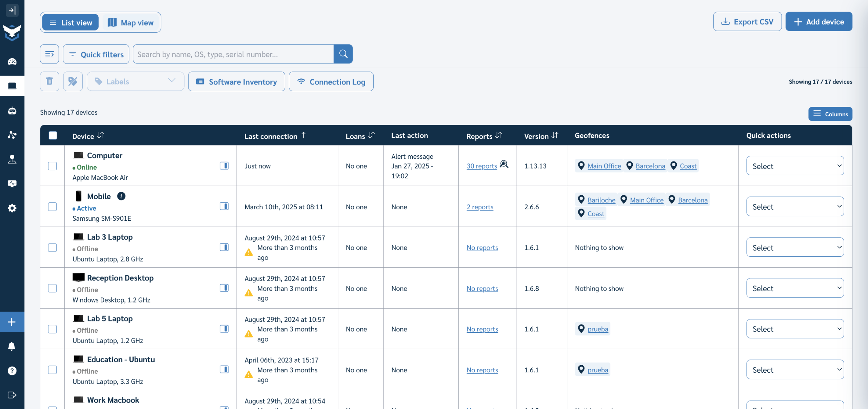The image size is (868, 409).
Task: Click the search magnifier button
Action: point(343,54)
